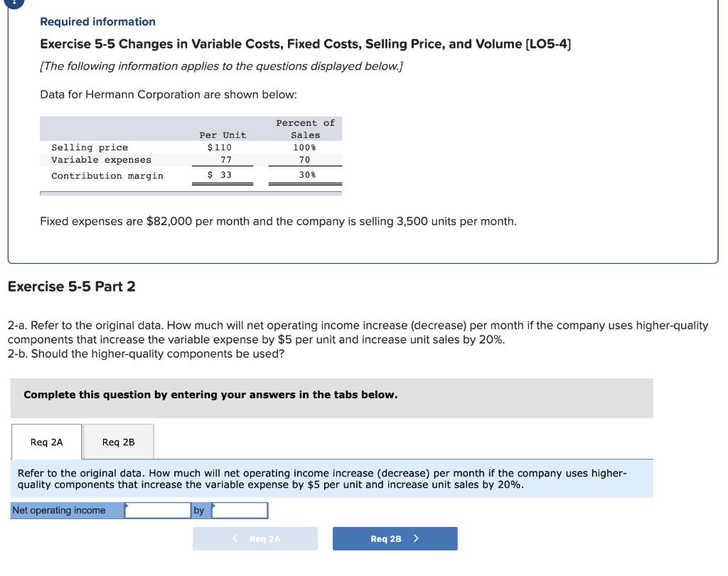Click the Required information heading
728x576 pixels.
point(97,21)
